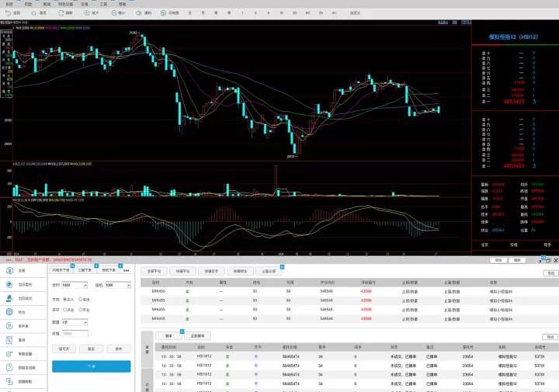Select the 周 (weekly) chart period

tap(216, 13)
